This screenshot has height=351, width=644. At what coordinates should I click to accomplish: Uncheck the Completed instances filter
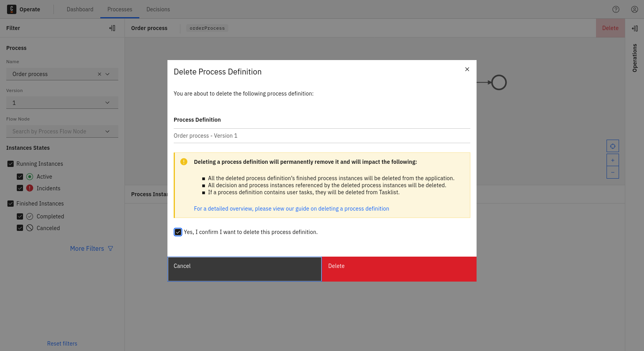[x=20, y=216]
